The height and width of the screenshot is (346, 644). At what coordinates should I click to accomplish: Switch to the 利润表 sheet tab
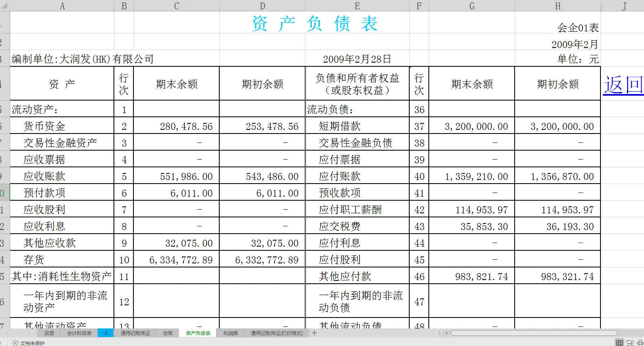pyautogui.click(x=231, y=333)
